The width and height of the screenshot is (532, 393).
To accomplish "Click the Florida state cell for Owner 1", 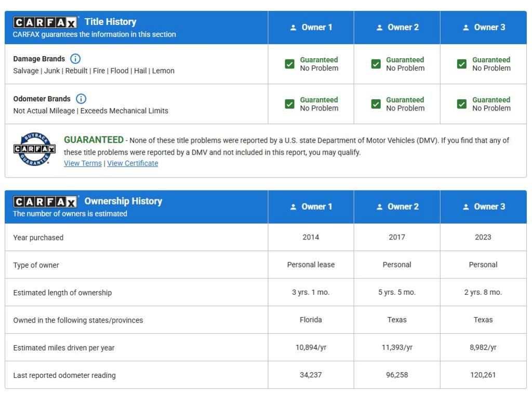I will click(x=311, y=320).
